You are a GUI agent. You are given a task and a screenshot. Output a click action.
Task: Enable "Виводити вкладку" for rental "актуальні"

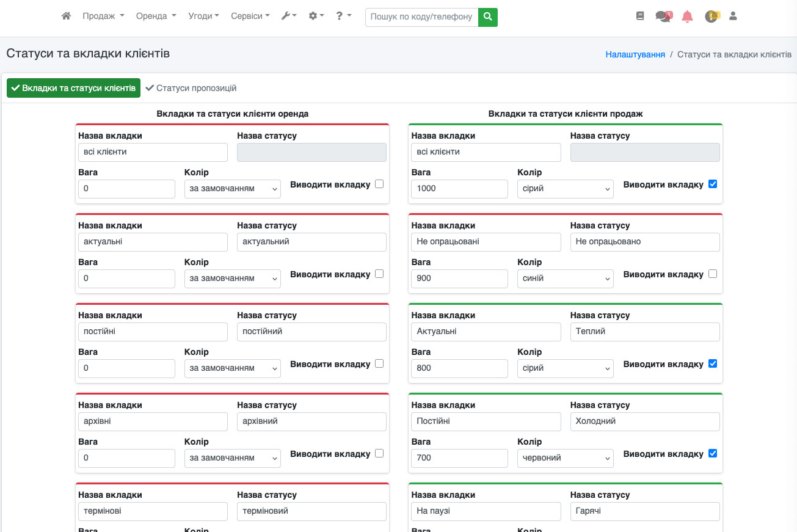click(x=379, y=274)
